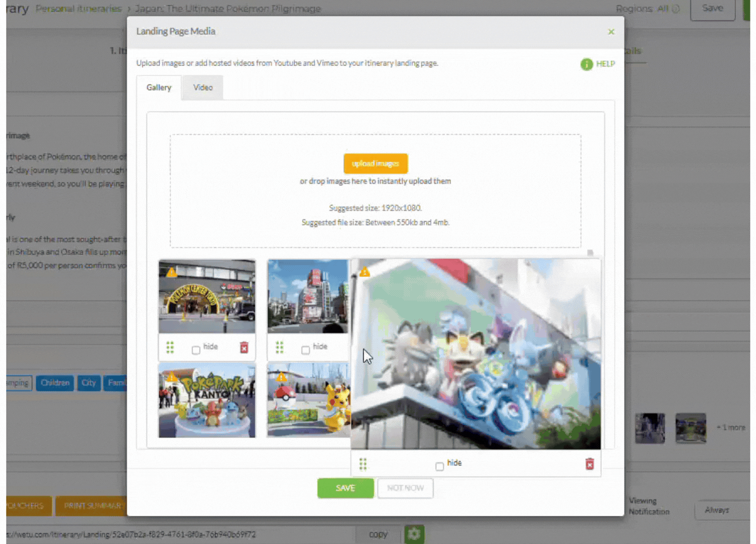Close the Landing Page Media dialog

click(x=611, y=32)
